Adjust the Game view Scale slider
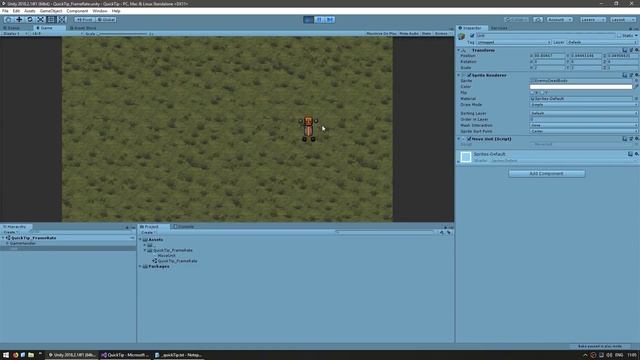 click(x=122, y=34)
